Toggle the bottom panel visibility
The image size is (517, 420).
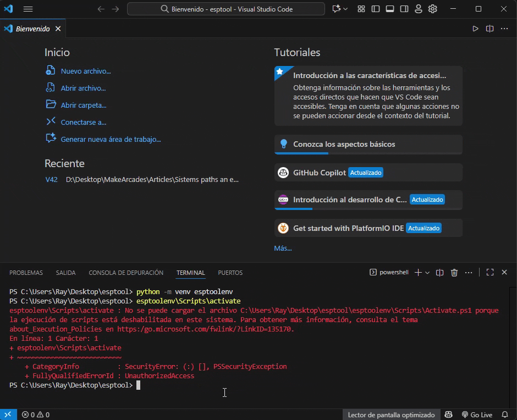[x=390, y=9]
